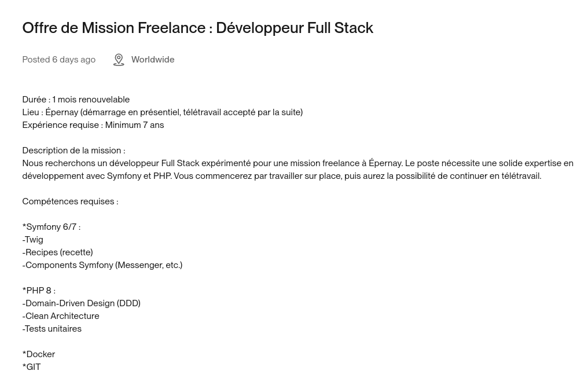Click the paragraph starting Nous recherchons
588x378 pixels.
(297, 170)
